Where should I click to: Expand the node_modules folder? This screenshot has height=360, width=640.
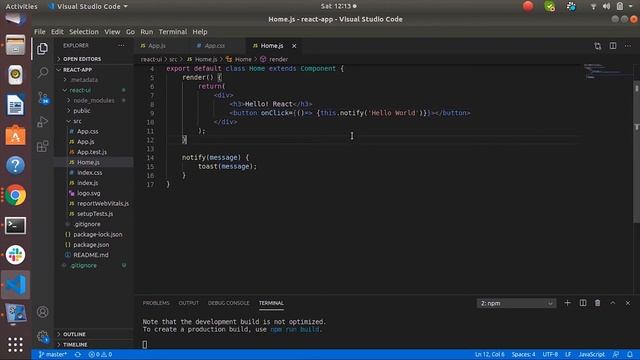[94, 100]
